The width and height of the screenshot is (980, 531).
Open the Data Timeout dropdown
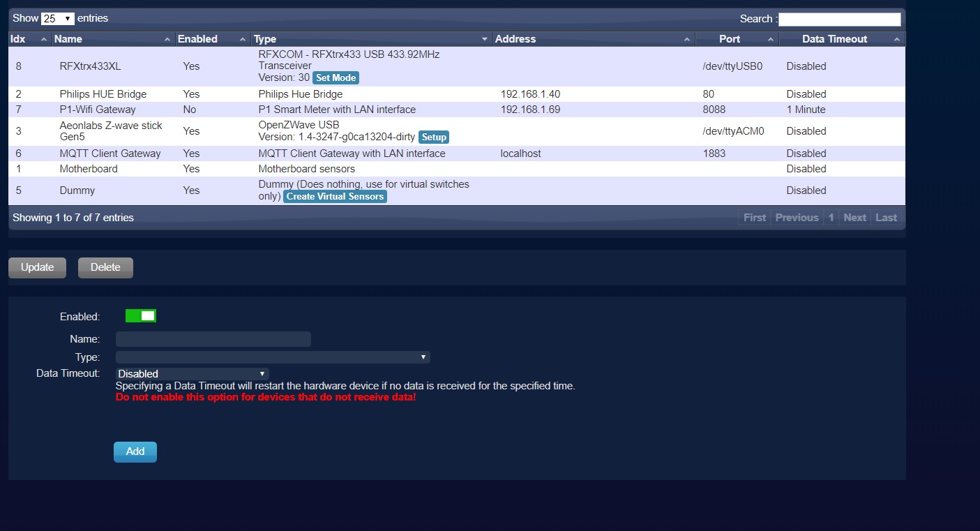coord(192,374)
